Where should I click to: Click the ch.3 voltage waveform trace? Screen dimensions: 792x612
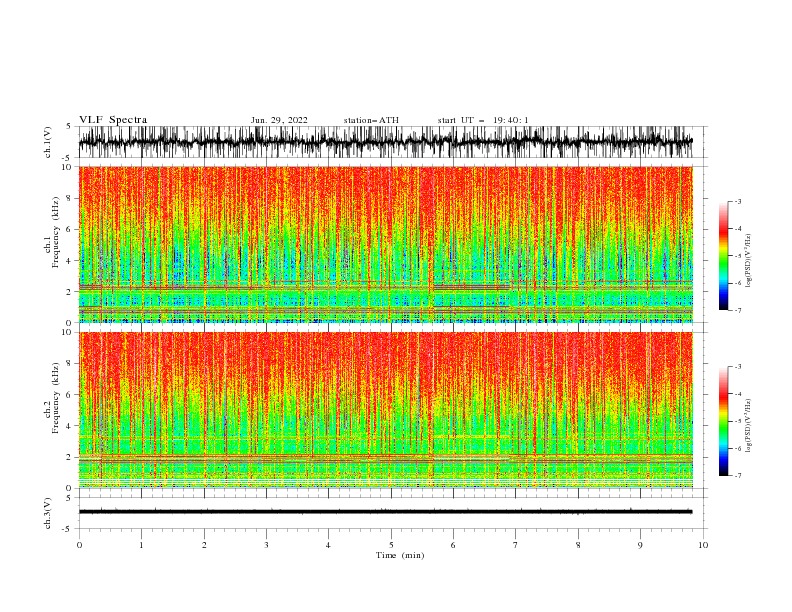click(x=385, y=512)
